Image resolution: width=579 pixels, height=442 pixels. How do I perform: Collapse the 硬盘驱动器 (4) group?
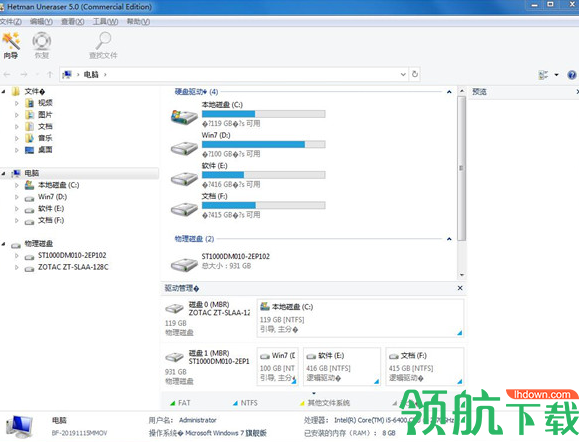(449, 92)
